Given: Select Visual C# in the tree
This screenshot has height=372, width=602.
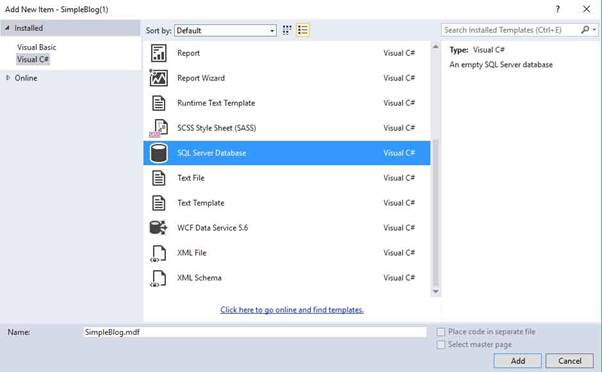Looking at the screenshot, I should click(33, 60).
